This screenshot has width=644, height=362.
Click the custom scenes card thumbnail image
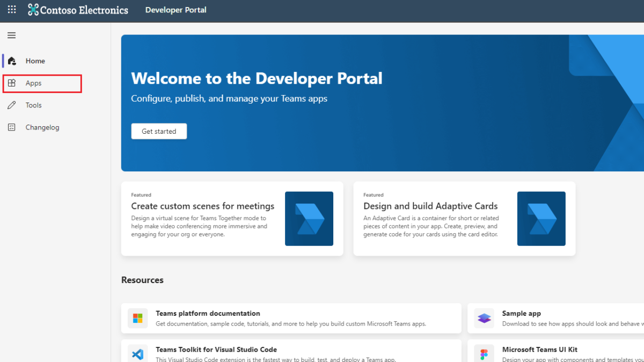pos(309,219)
